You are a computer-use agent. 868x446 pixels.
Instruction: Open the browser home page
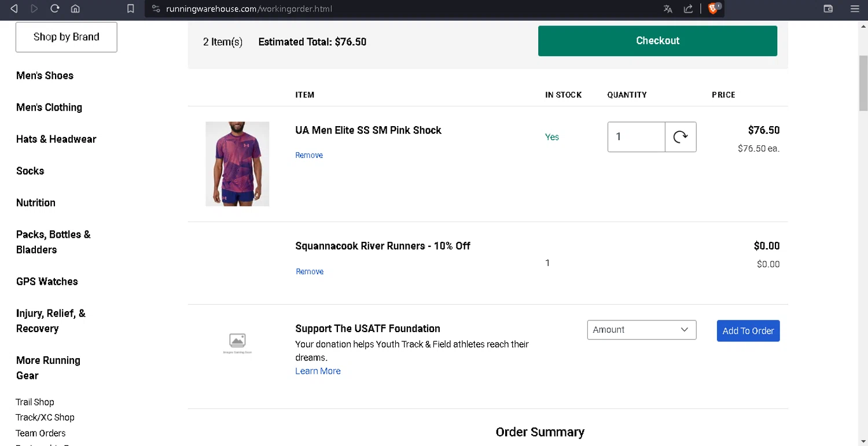coord(75,9)
